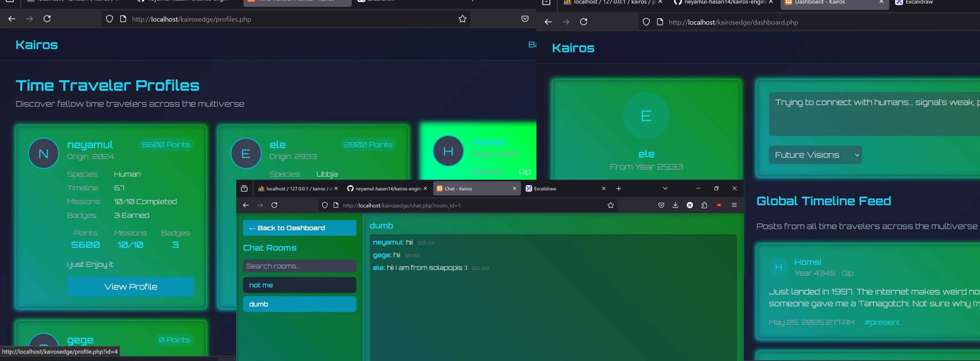Open tracking protection shield in profiles.php window

(x=109, y=19)
